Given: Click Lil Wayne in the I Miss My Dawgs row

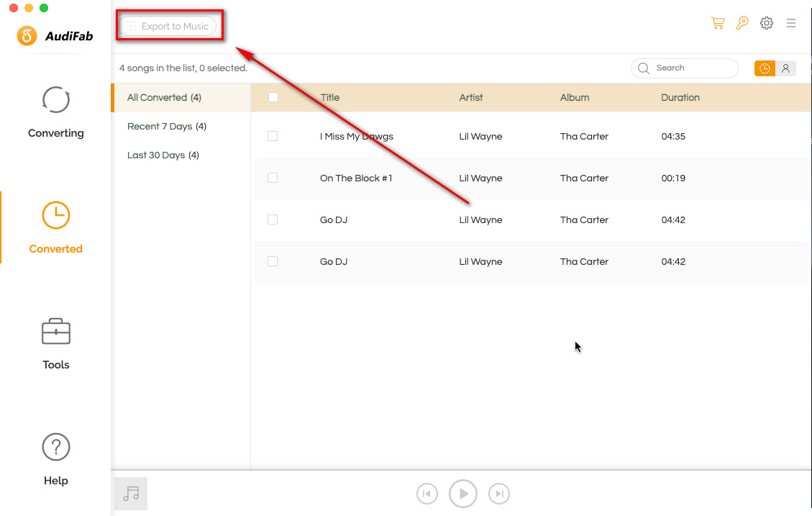Looking at the screenshot, I should (x=480, y=136).
